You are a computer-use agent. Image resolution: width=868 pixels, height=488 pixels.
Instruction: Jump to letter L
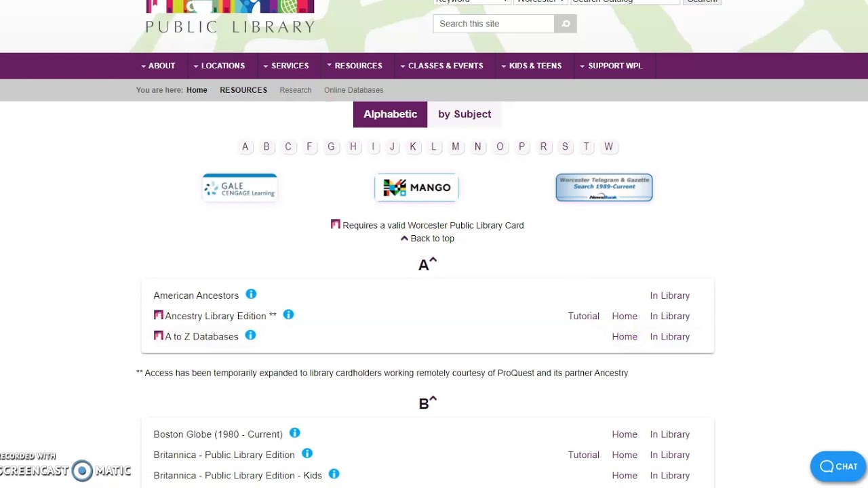pyautogui.click(x=434, y=146)
